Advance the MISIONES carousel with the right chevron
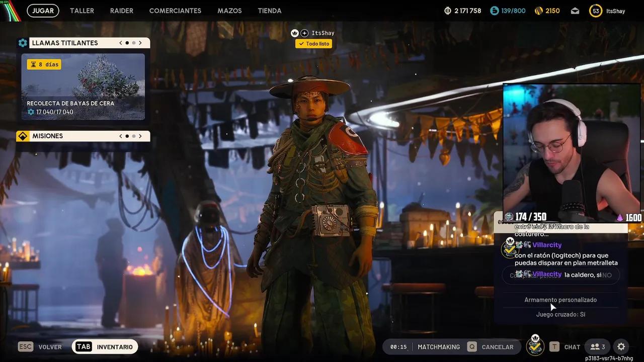This screenshot has width=644, height=362. click(141, 136)
